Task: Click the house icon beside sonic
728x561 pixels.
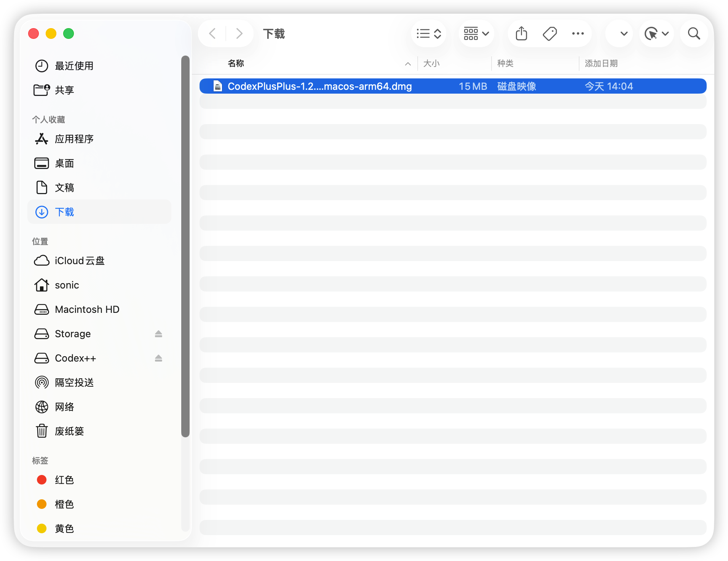Action: click(42, 285)
